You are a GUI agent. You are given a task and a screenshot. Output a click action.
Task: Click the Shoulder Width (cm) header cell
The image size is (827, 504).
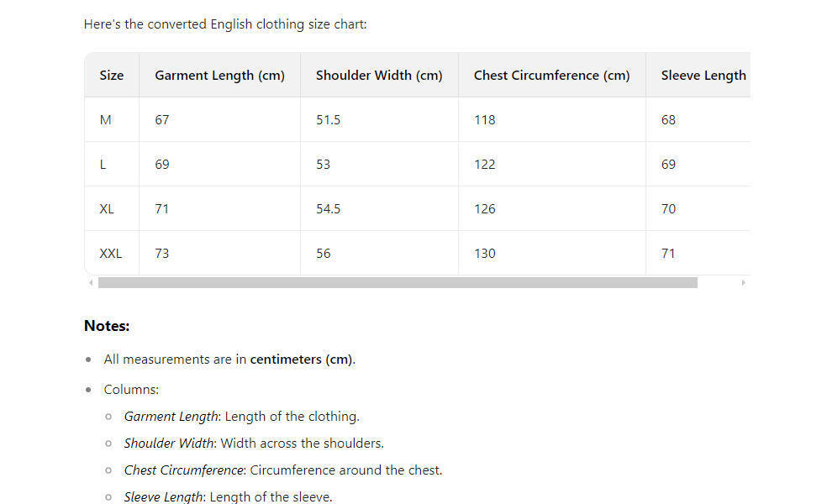pos(378,76)
